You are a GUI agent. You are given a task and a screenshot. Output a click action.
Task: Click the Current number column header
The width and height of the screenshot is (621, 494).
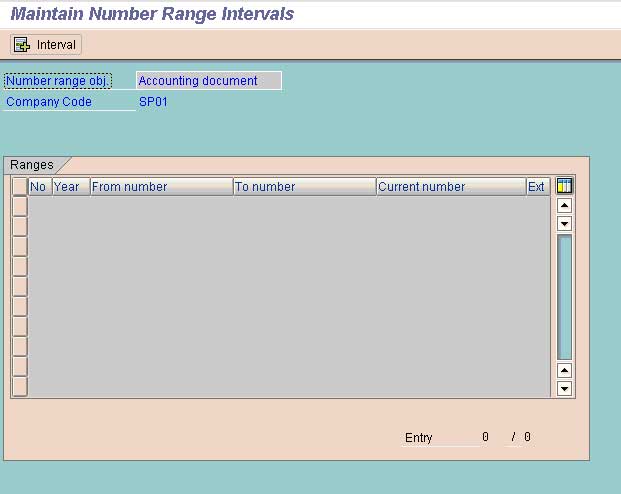[x=450, y=186]
